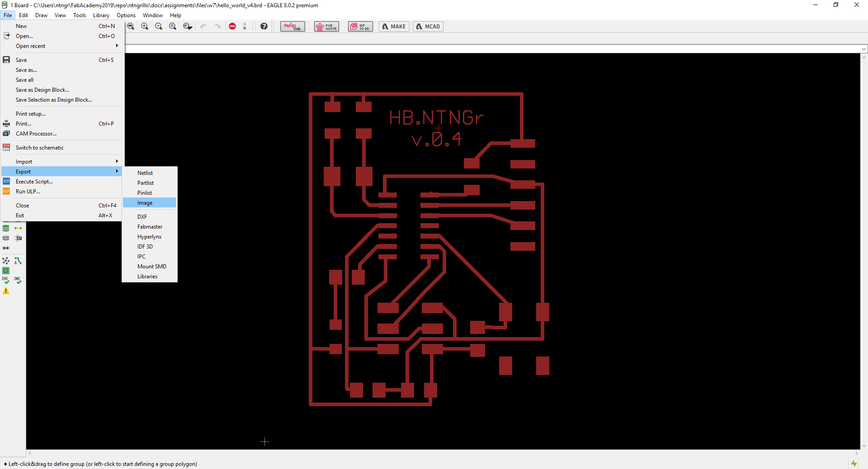The width and height of the screenshot is (868, 469).
Task: Open the Library menu
Action: [101, 15]
